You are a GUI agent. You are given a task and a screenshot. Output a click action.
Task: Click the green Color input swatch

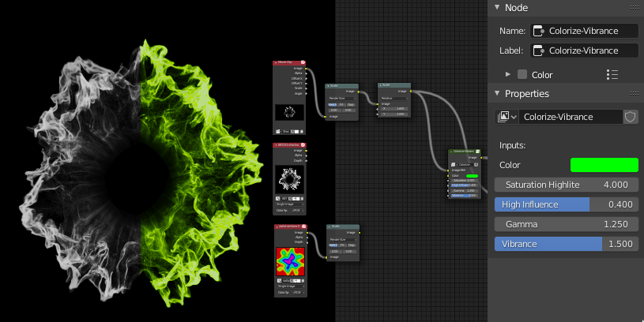click(604, 165)
